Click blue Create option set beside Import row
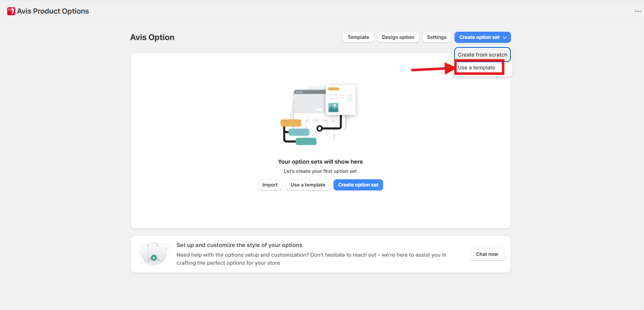 (358, 185)
